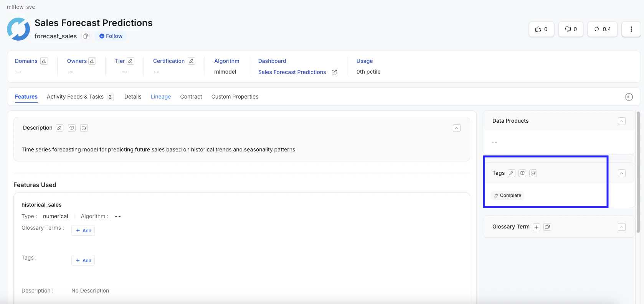Click the Sales Forecast Predictions title
This screenshot has height=304, width=644.
[x=94, y=23]
